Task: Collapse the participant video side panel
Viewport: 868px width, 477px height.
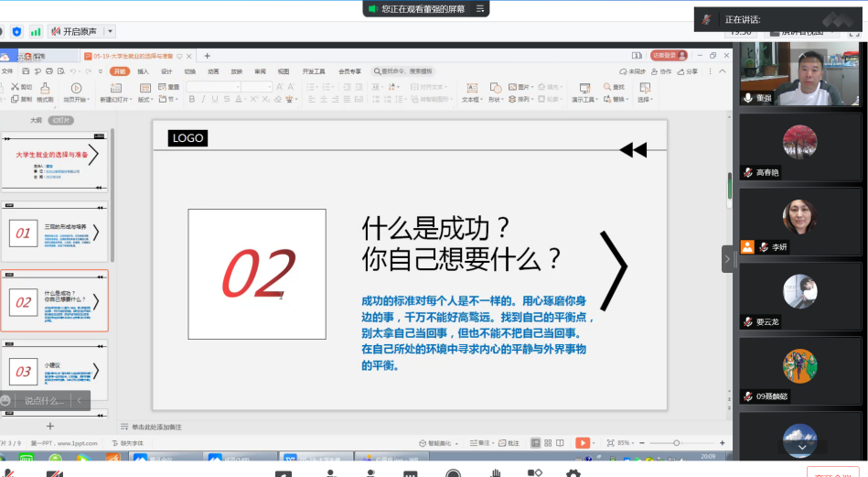Action: (x=727, y=259)
